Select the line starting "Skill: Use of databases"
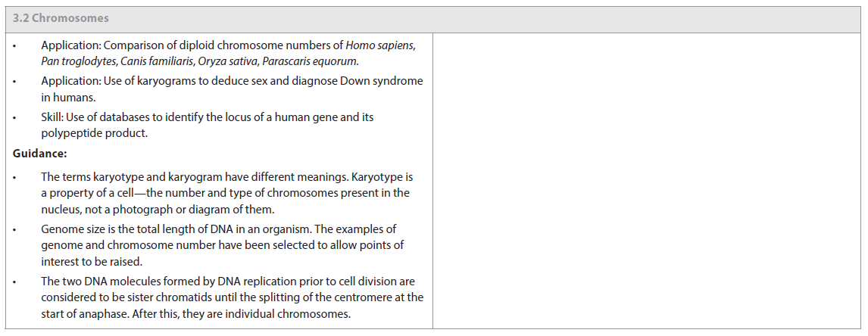This screenshot has height=336, width=868. tap(207, 117)
